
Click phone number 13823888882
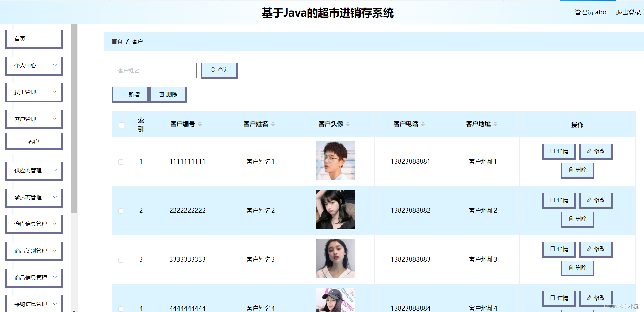[410, 210]
